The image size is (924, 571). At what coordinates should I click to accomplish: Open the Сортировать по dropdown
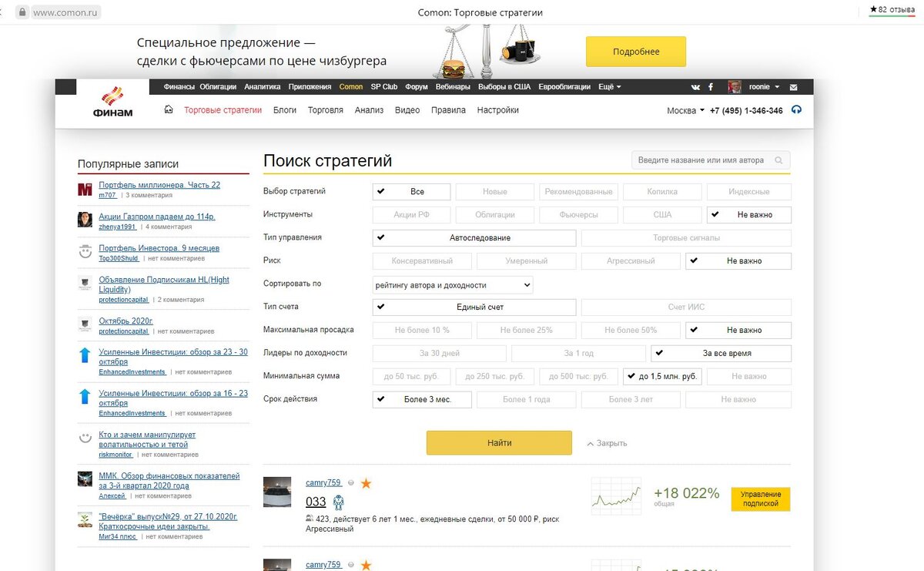click(453, 284)
